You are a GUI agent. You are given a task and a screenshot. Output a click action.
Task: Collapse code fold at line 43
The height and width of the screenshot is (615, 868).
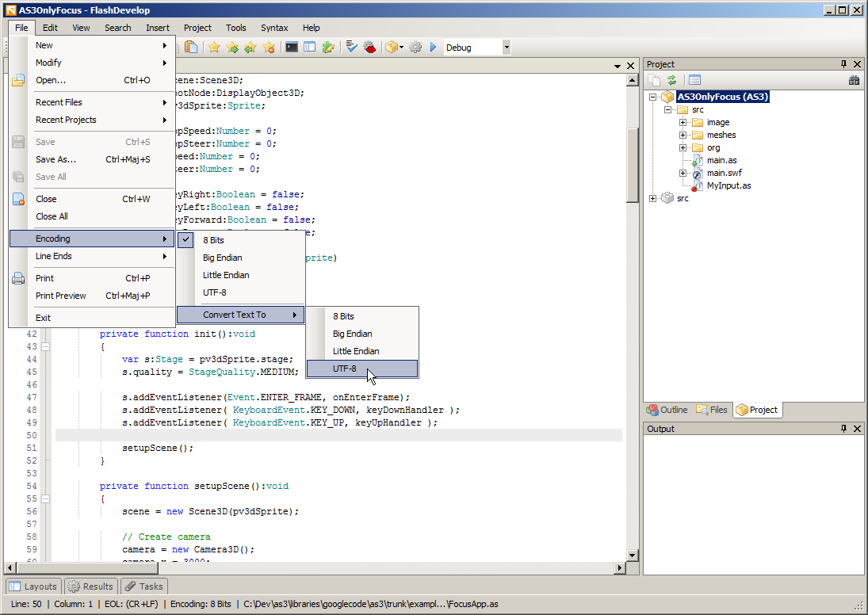pos(46,346)
